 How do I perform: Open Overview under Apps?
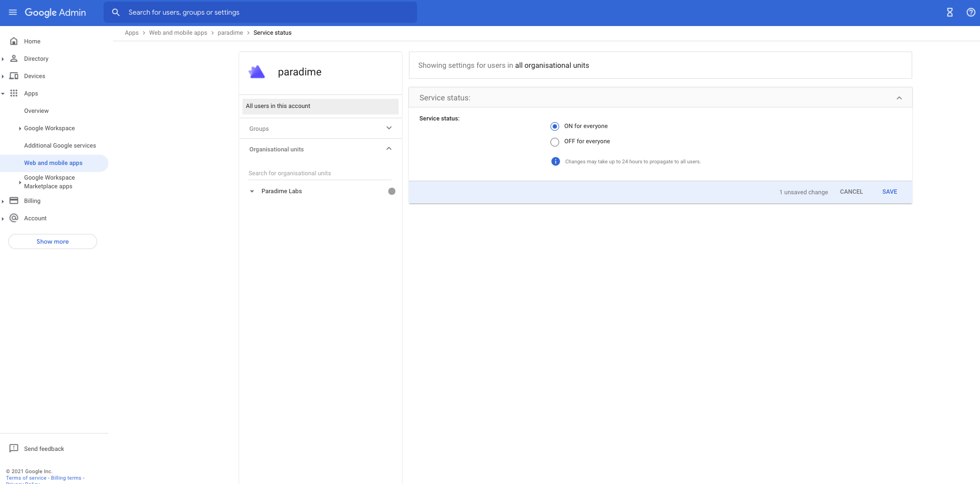36,111
